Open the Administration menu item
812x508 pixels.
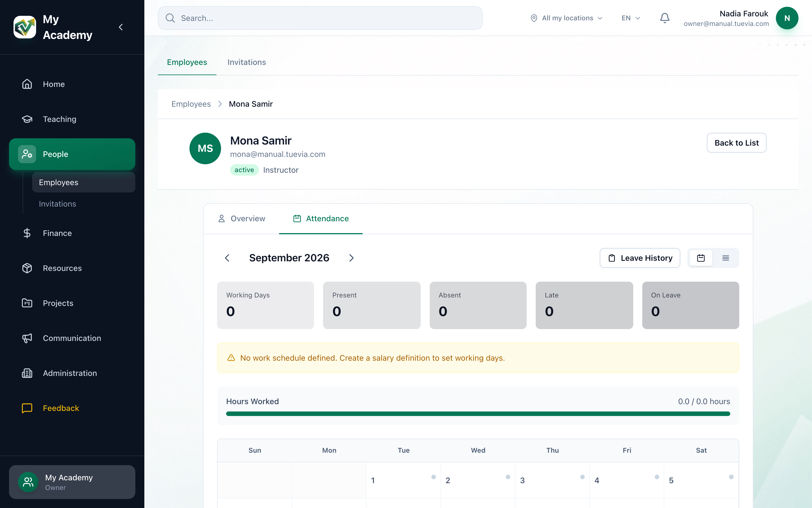click(72, 373)
